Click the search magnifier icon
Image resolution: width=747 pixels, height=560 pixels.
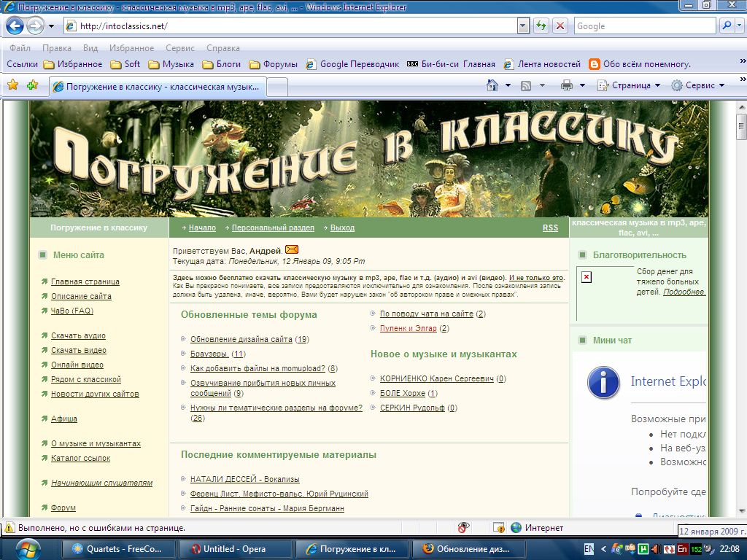[x=726, y=26]
